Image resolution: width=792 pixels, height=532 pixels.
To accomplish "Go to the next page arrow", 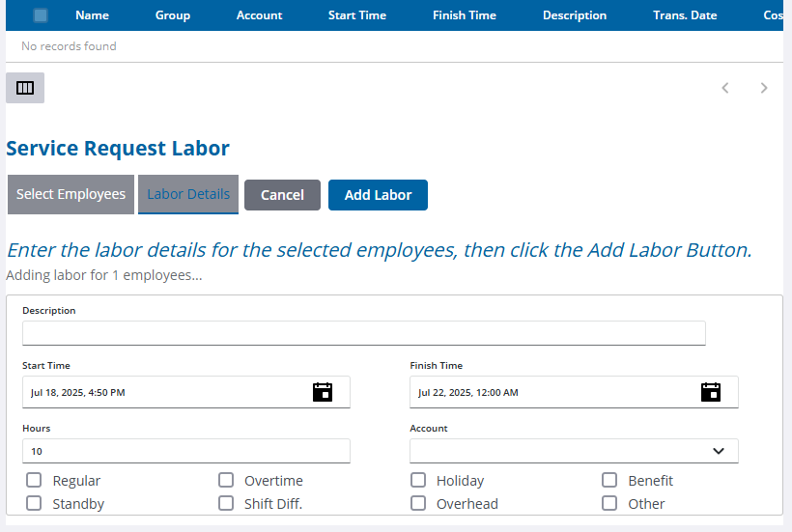I will pos(764,88).
